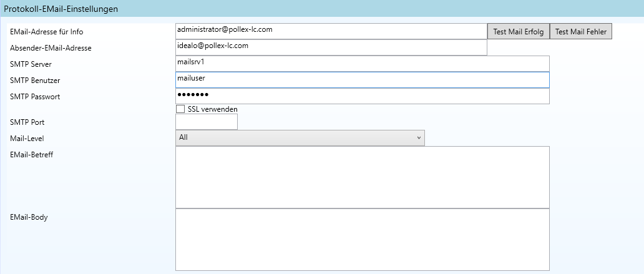Click the 'SMTP Benutzer' label text
The image size is (644, 274).
[35, 81]
